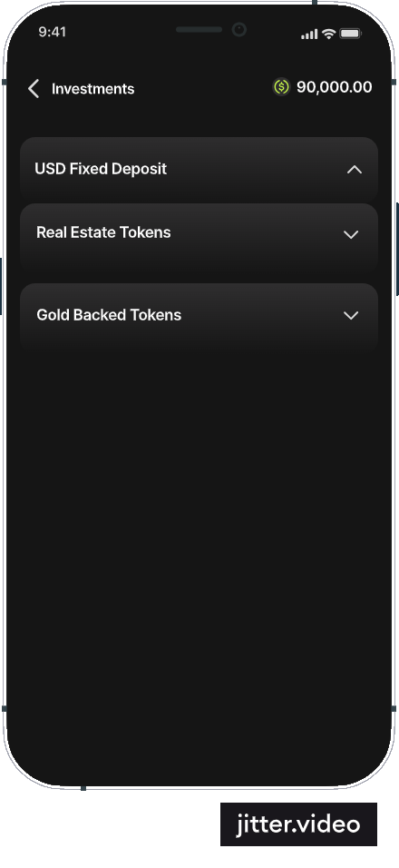
Task: Select the Gold Backed Tokens label
Action: coord(109,315)
